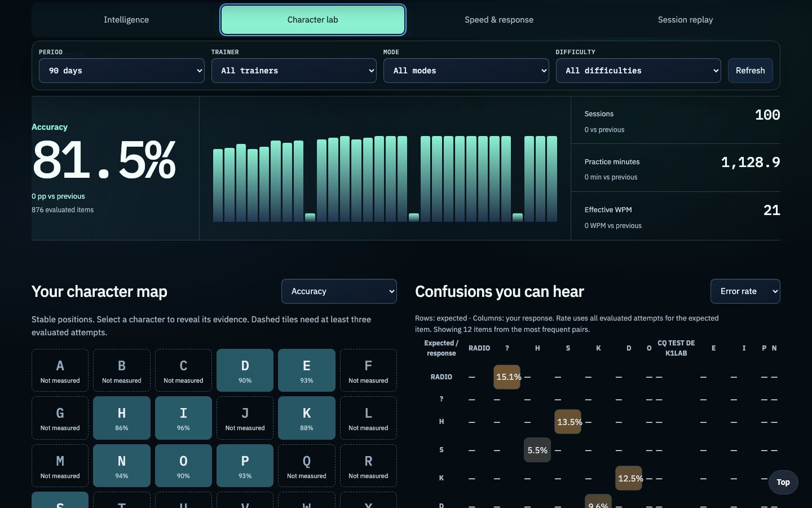Click the '0 pp vs previous' text

[58, 196]
